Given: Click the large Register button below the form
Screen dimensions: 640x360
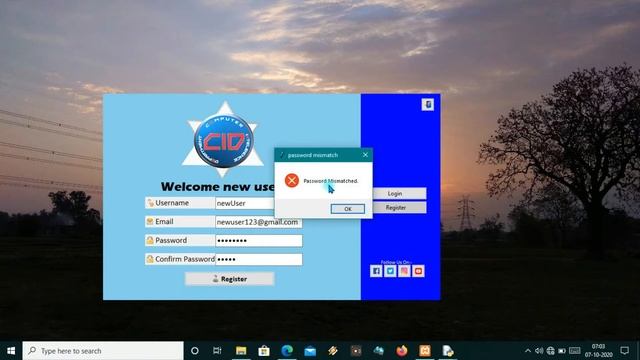Looking at the screenshot, I should (x=229, y=279).
